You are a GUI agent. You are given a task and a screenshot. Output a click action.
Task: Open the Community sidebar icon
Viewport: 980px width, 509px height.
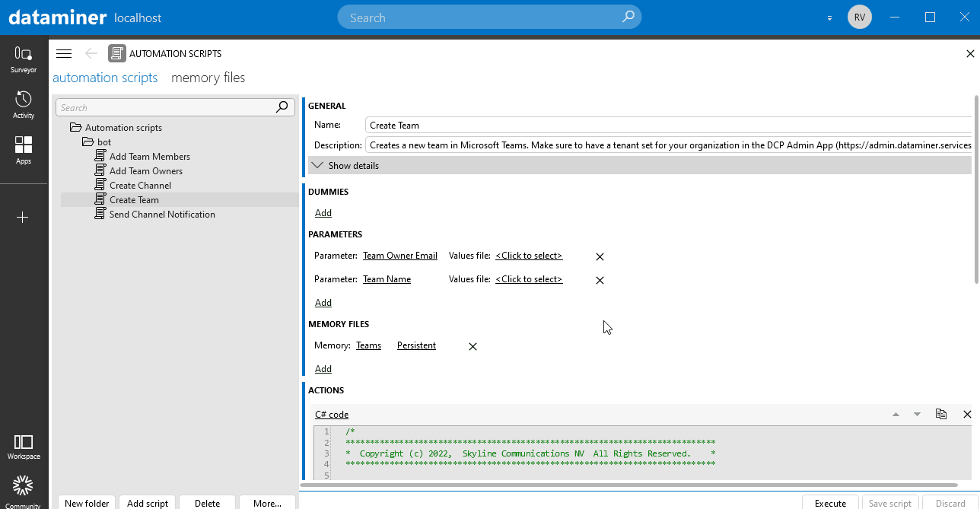tap(24, 491)
